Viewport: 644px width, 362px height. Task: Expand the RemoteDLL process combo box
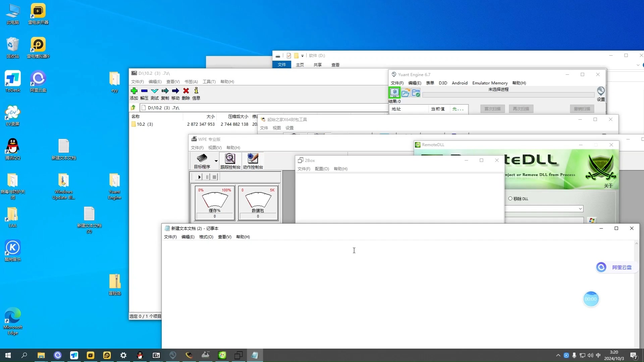(580, 208)
